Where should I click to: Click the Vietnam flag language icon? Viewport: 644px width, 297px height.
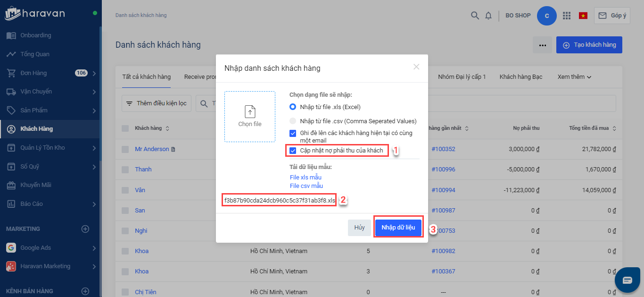coord(583,16)
